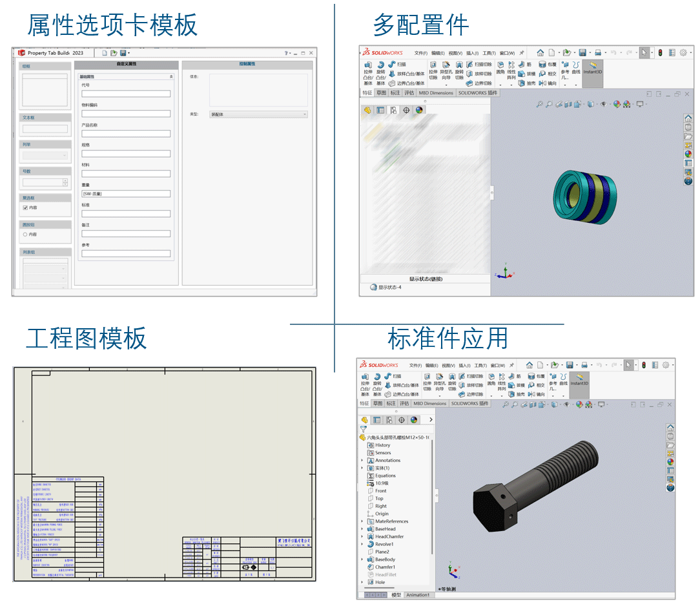Open the 类型 dropdown showing 装配体
700x606 pixels.
point(258,114)
